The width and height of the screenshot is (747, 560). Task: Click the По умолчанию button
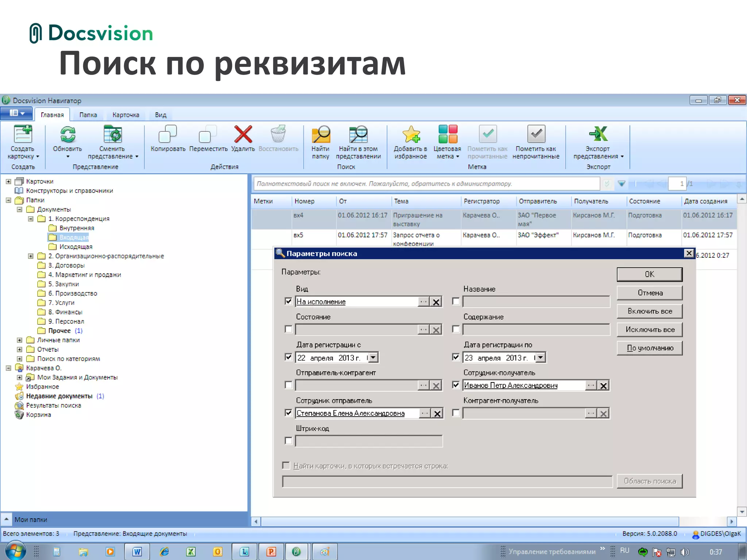coord(649,348)
